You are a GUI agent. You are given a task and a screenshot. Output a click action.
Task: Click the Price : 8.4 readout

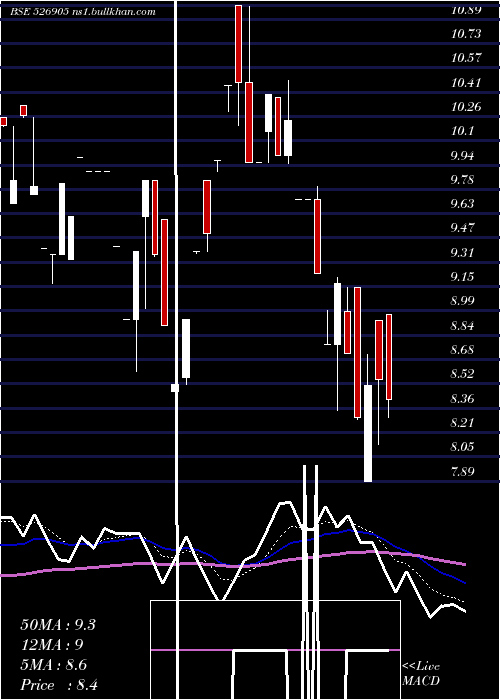[x=59, y=685]
